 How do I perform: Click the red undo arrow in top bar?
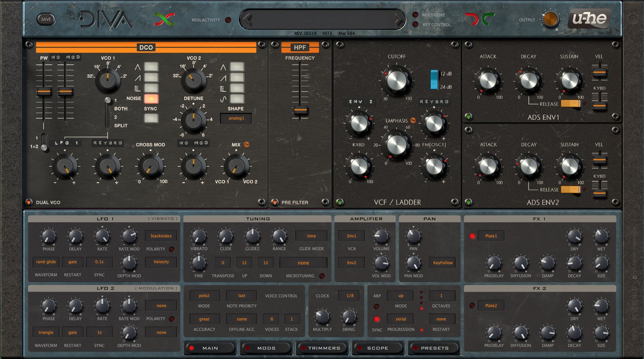tap(471, 19)
